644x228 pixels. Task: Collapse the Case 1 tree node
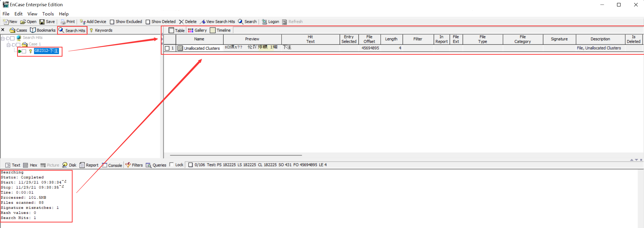8,45
